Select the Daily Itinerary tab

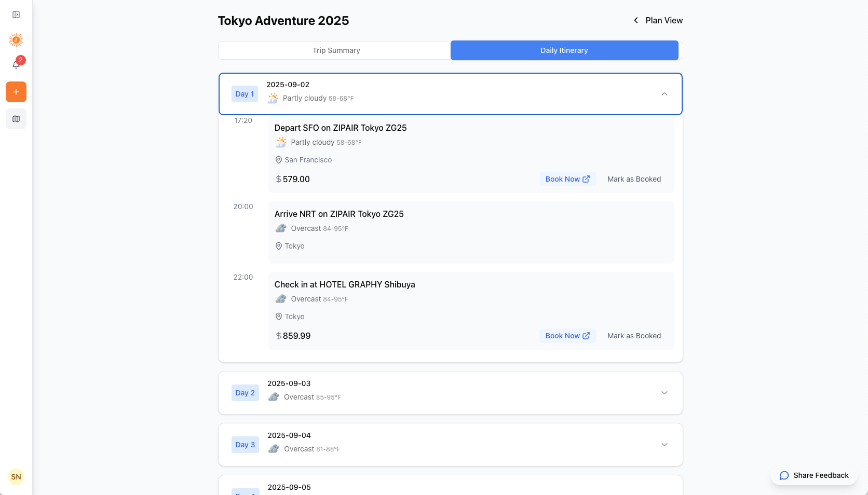[564, 50]
